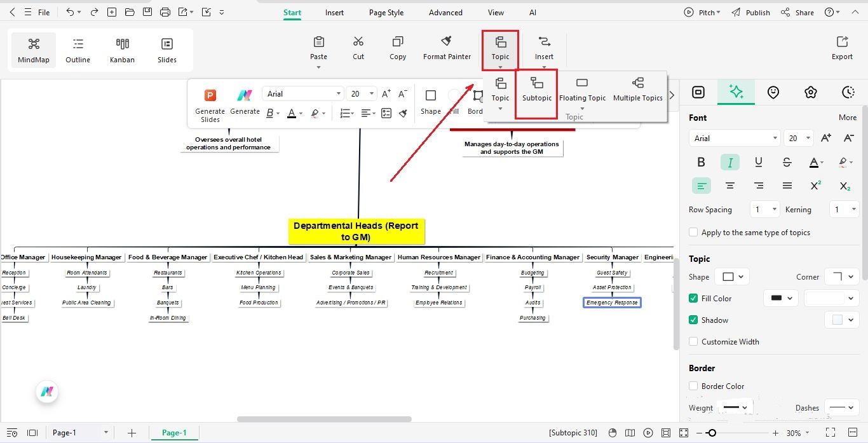Toggle fullscreen icon in status bar
The image size is (868, 443).
tap(830, 432)
